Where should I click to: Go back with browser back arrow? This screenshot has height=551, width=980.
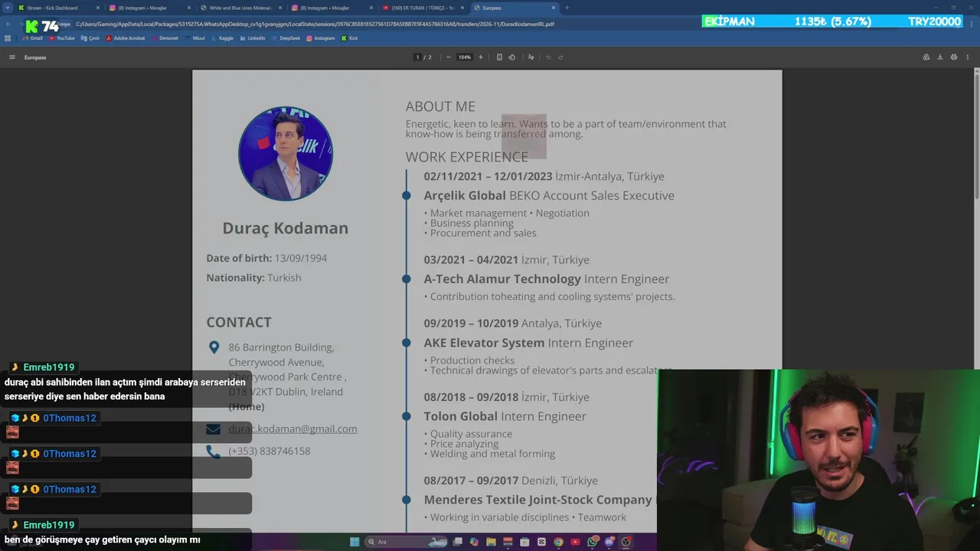tap(9, 24)
